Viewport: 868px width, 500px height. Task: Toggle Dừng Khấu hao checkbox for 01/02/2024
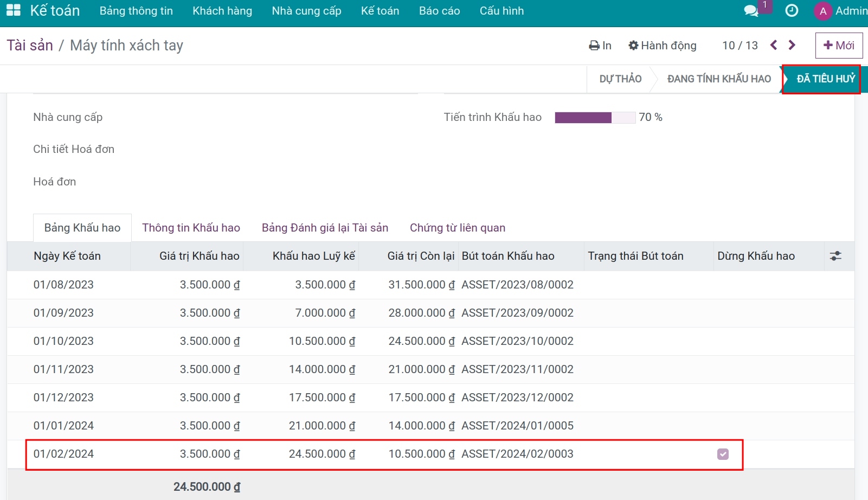click(723, 454)
